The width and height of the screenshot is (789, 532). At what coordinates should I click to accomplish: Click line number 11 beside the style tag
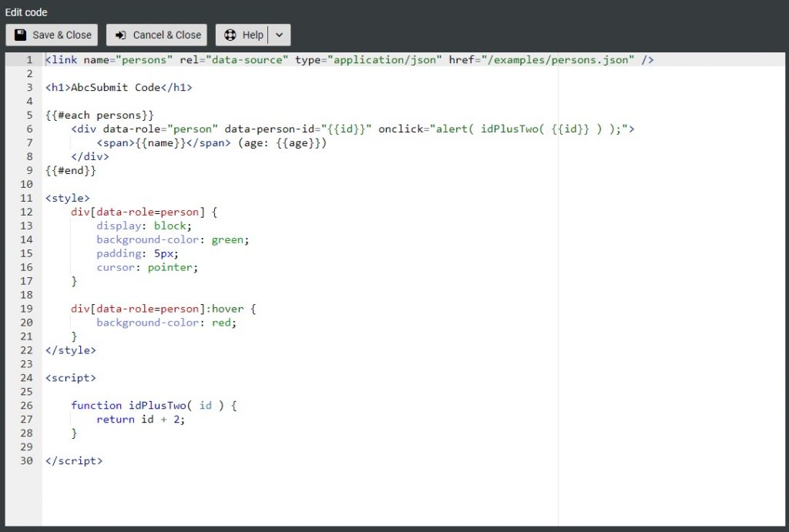[26, 198]
